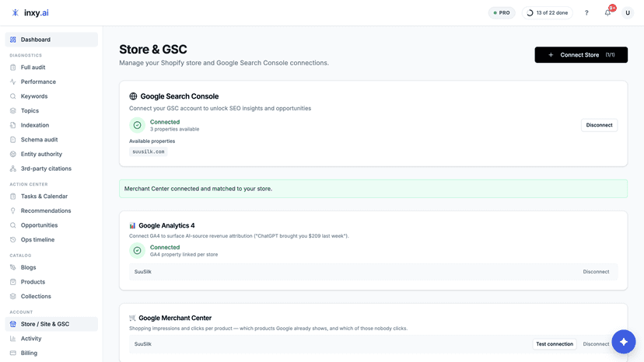Open Performance page

coord(51,82)
